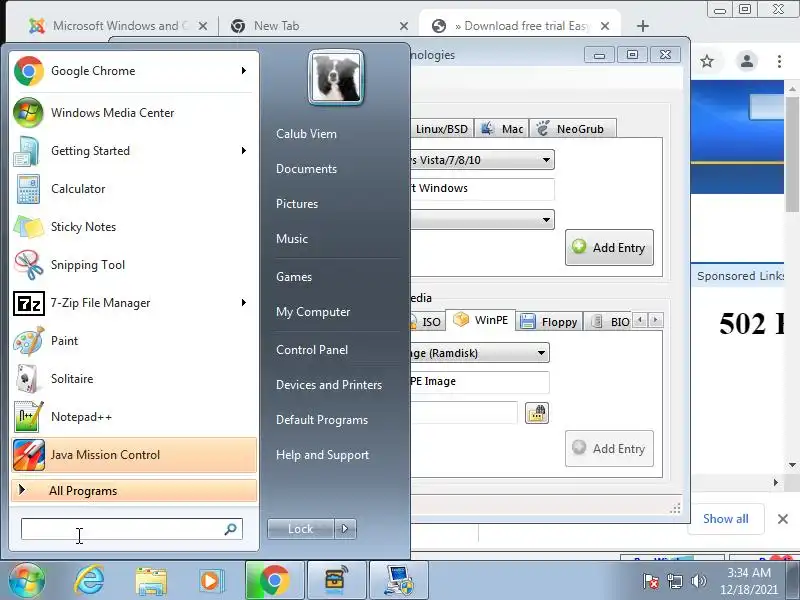The width and height of the screenshot is (800, 600).
Task: Open a new Chrome tab
Action: [643, 26]
